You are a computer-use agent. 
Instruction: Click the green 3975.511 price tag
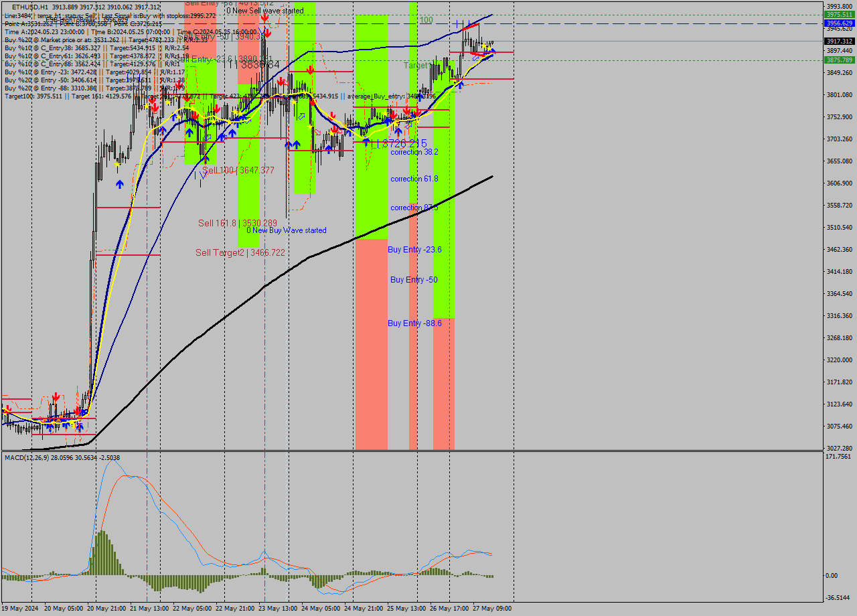[x=840, y=14]
